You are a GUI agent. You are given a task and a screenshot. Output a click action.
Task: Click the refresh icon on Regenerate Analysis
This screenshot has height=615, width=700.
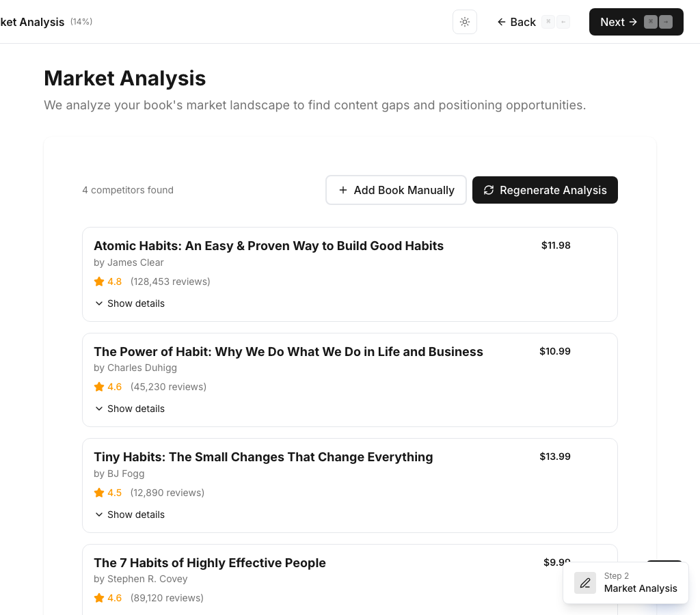click(489, 190)
